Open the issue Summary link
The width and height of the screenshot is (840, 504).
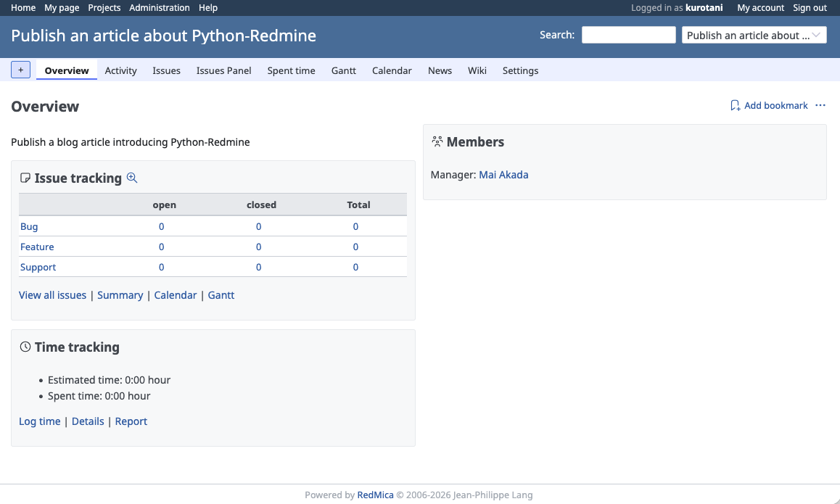120,295
